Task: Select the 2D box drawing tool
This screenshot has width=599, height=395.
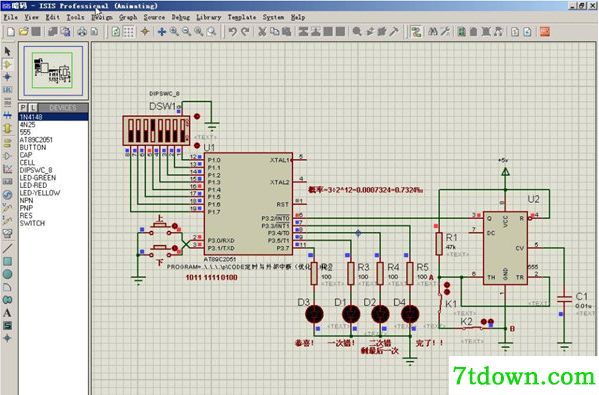Action: pyautogui.click(x=7, y=261)
